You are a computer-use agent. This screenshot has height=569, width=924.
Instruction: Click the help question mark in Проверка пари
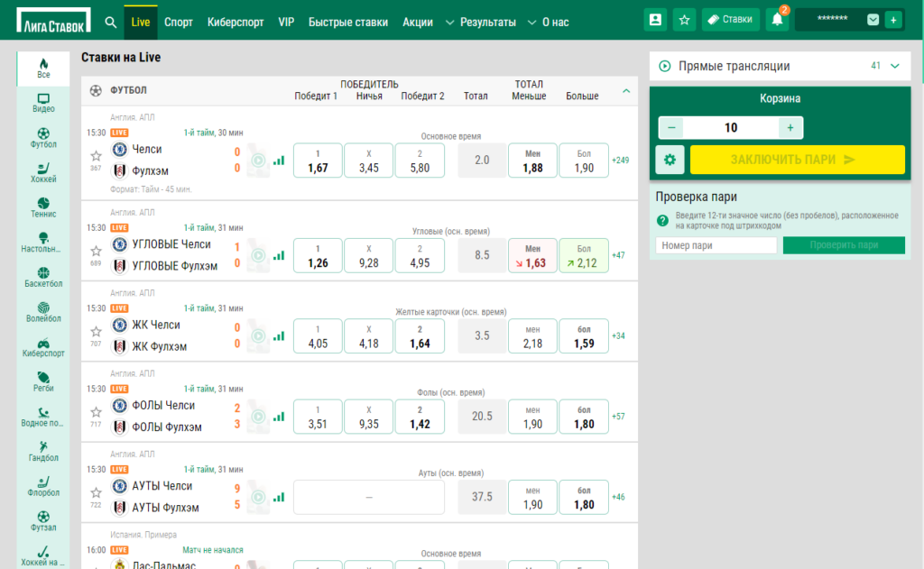[662, 220]
